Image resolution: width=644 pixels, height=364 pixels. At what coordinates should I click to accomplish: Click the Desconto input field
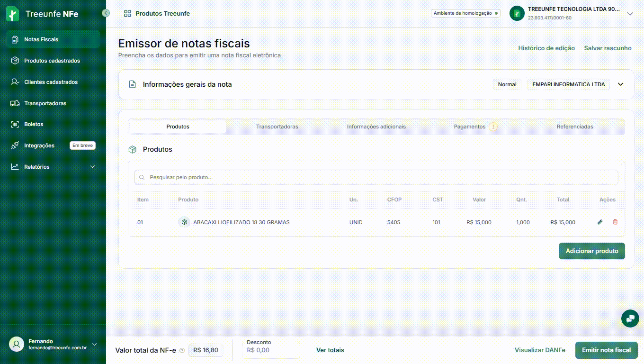click(x=271, y=351)
